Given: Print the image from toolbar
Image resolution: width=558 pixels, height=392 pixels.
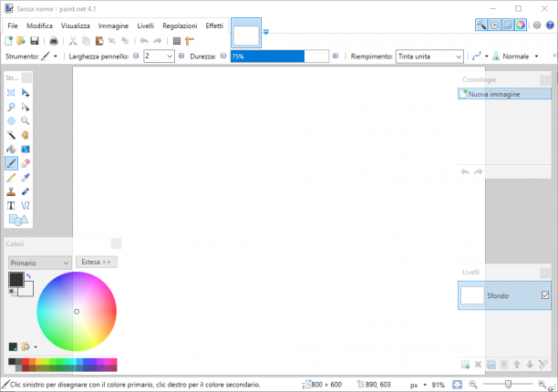Looking at the screenshot, I should point(54,40).
